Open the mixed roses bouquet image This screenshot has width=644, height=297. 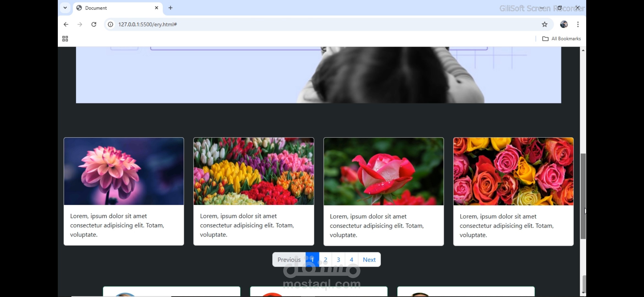[514, 172]
